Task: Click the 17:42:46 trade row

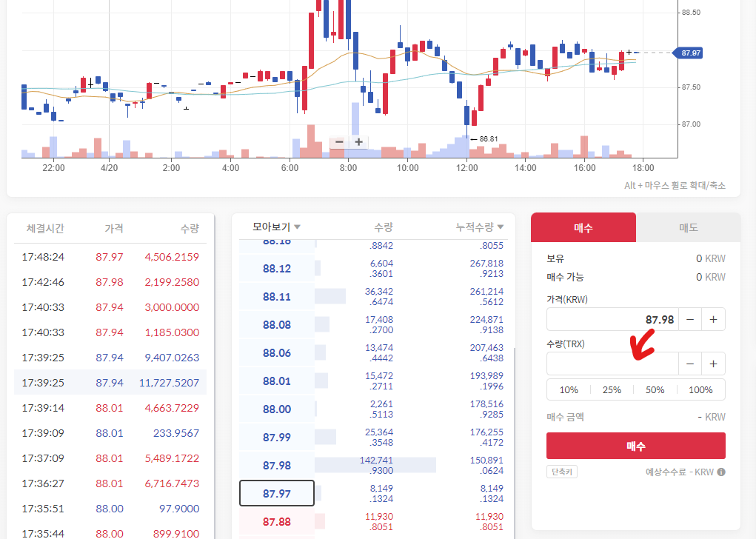Action: [110, 282]
